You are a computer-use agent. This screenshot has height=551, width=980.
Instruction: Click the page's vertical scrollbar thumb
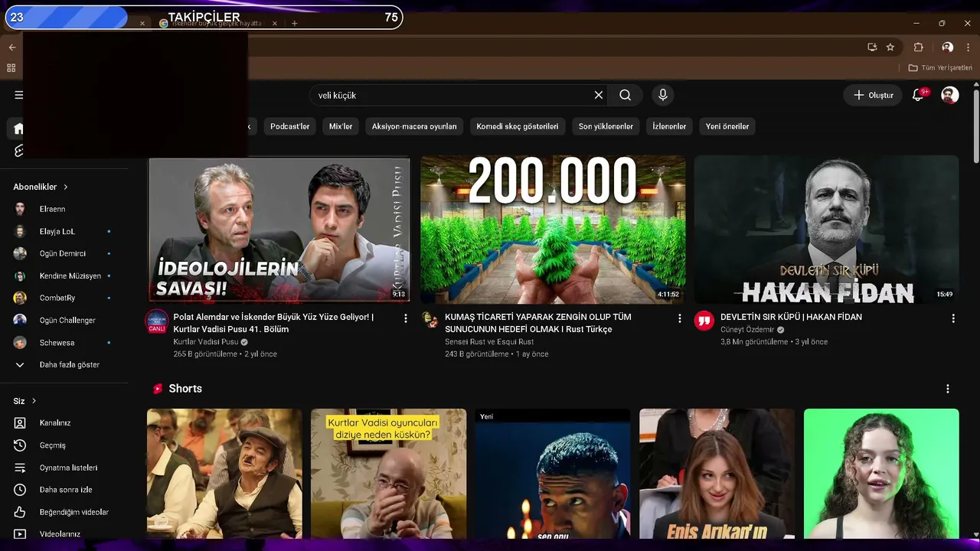click(975, 126)
